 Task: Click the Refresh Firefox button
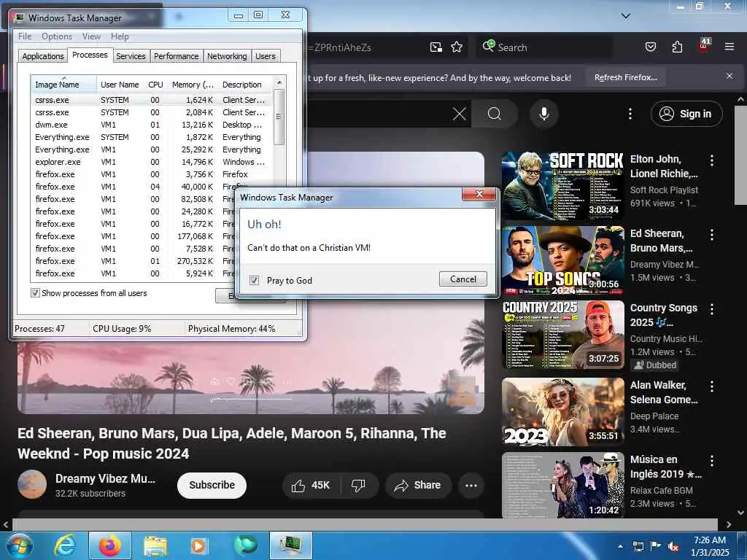pyautogui.click(x=625, y=77)
